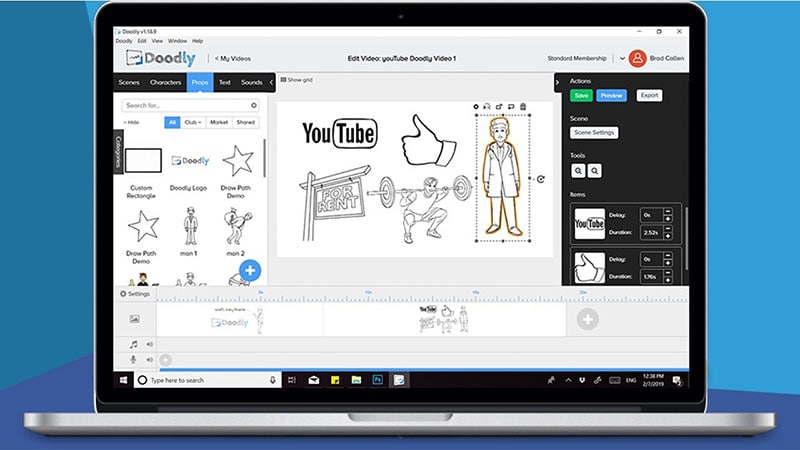This screenshot has height=450, width=800.
Task: Collapse the right Actions panel with the arrow
Action: click(x=557, y=82)
